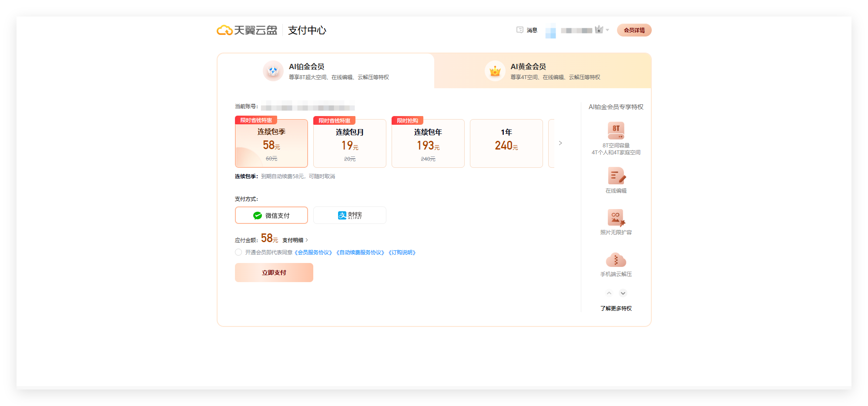Check the membership agreement radio button
Viewport: 868px width, 406px height.
[238, 252]
